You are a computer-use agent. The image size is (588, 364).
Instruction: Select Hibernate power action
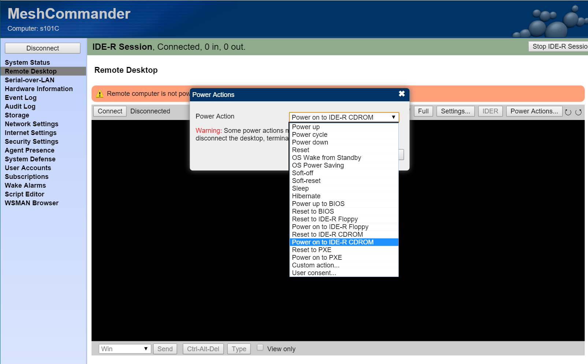pos(306,196)
